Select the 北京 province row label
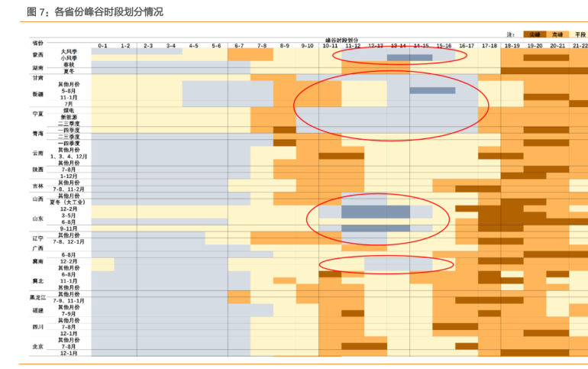This screenshot has height=369, width=588. coord(38,346)
